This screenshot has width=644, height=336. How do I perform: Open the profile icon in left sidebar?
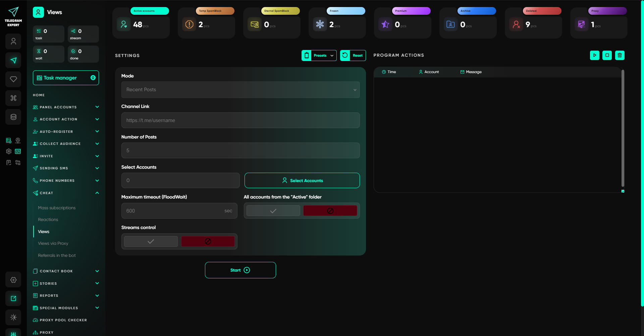click(13, 41)
